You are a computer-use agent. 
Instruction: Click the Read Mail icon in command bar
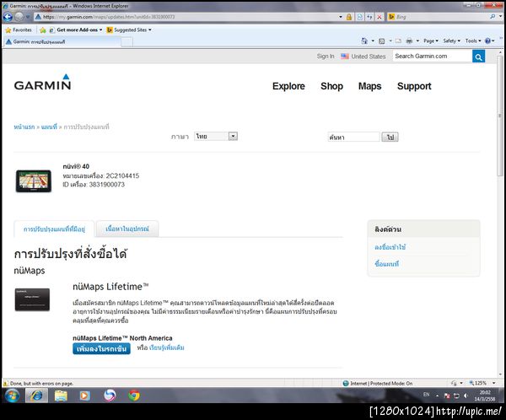tap(399, 41)
